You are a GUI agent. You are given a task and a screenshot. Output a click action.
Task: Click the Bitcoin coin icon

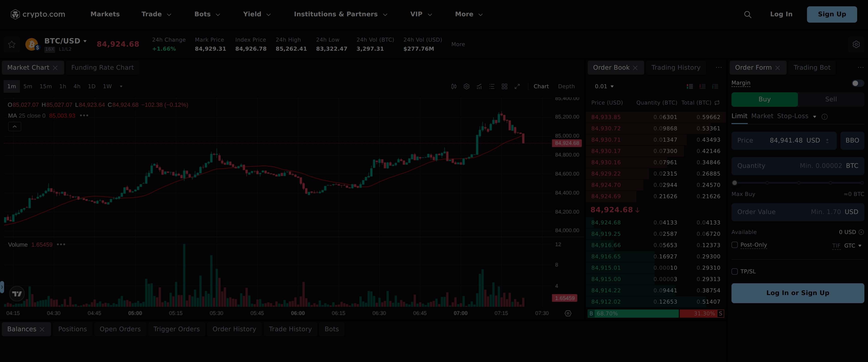pos(32,44)
